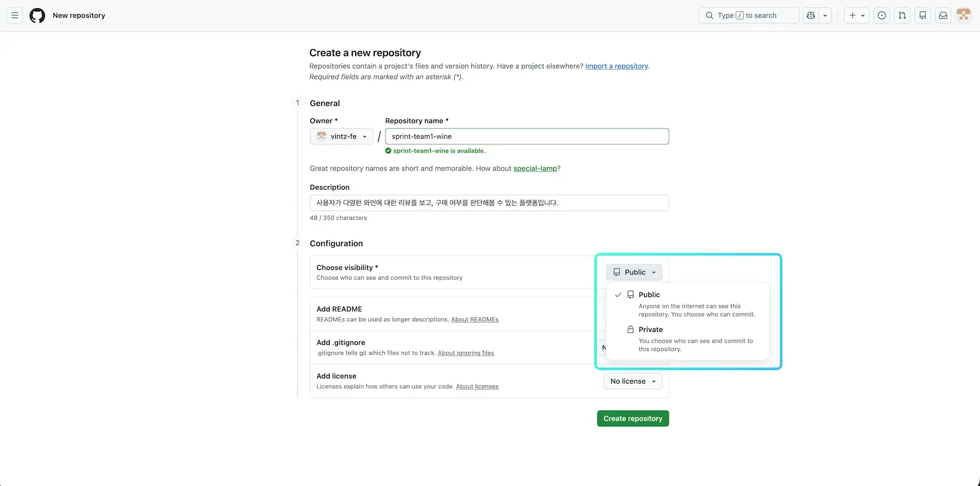
Task: Expand the No license dropdown
Action: pos(633,381)
